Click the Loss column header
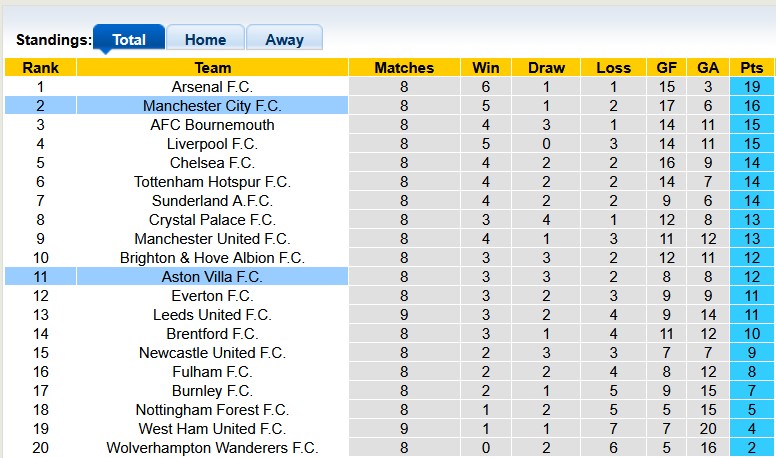The width and height of the screenshot is (776, 458). [613, 68]
